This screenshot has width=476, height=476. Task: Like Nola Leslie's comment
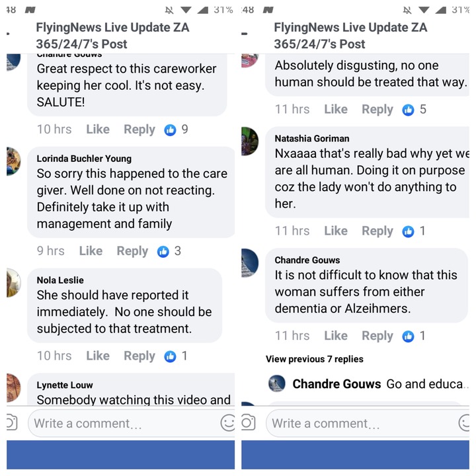98,356
